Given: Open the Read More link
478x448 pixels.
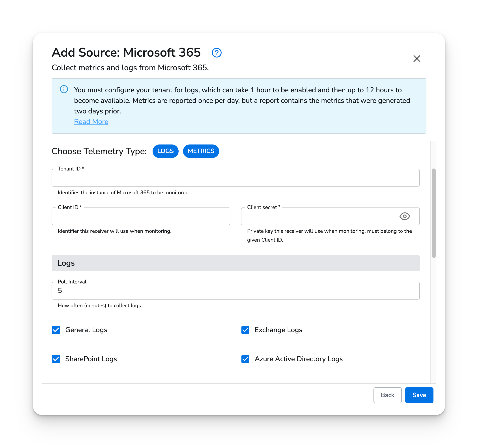Looking at the screenshot, I should point(91,122).
